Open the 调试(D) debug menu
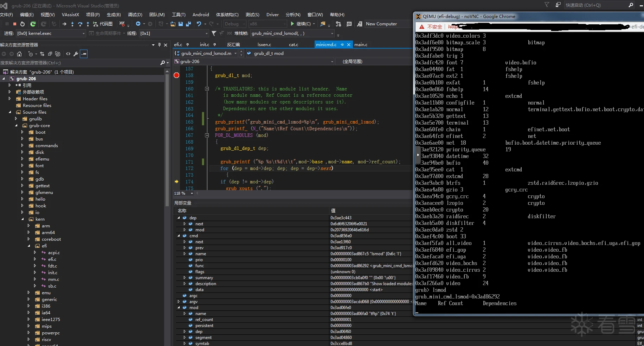Image resolution: width=644 pixels, height=346 pixels. [135, 15]
